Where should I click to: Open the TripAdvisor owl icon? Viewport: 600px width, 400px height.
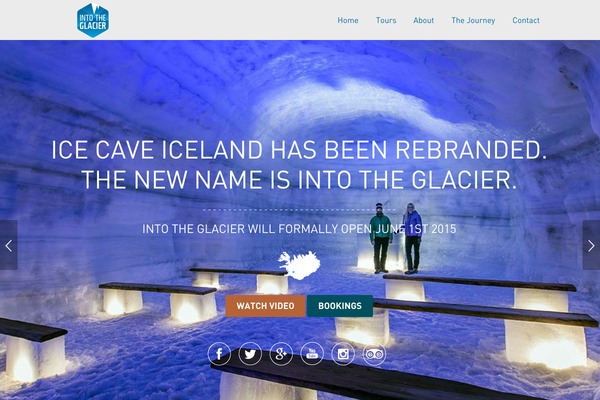pos(374,354)
